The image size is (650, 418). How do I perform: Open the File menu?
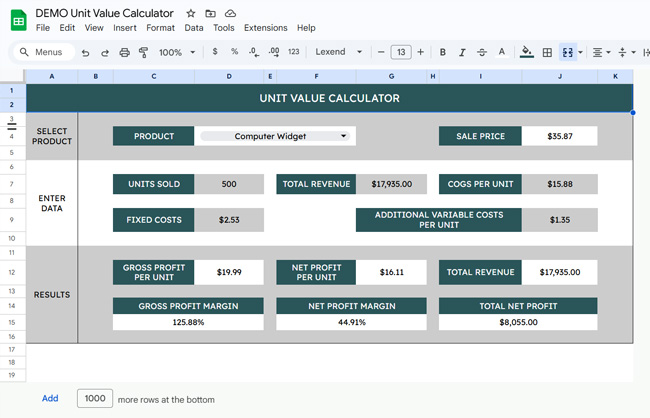pyautogui.click(x=43, y=28)
